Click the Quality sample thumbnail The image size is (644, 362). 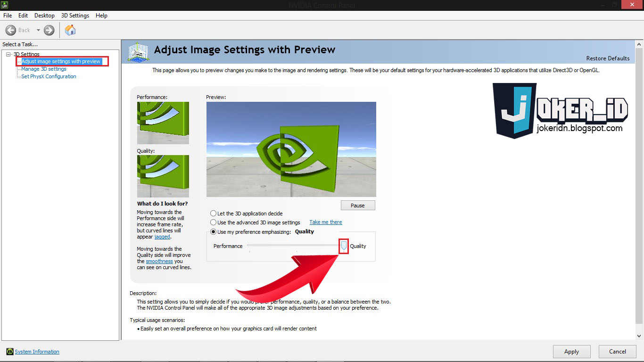pyautogui.click(x=163, y=176)
